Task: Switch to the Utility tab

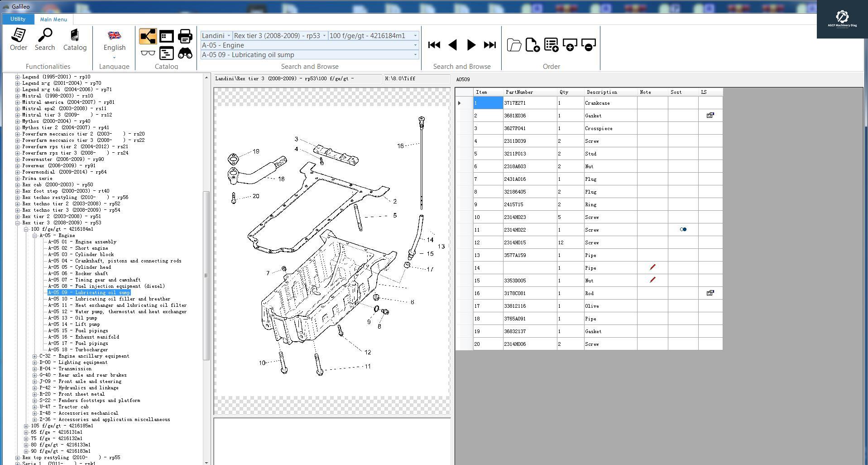Action: click(18, 19)
